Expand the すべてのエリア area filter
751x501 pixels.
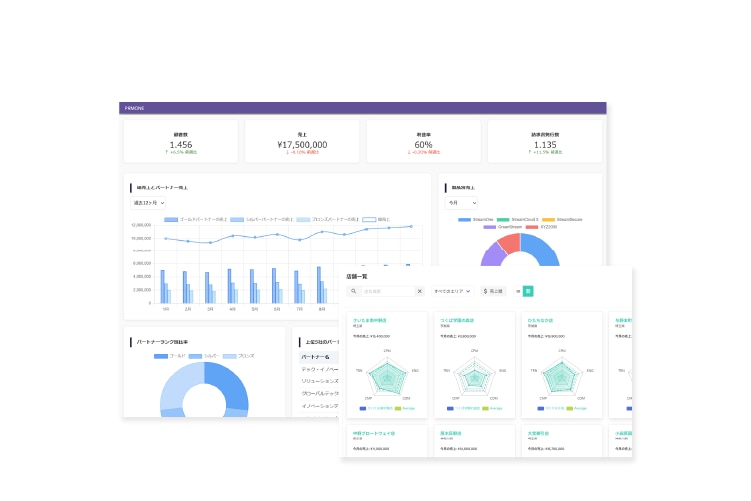[451, 291]
